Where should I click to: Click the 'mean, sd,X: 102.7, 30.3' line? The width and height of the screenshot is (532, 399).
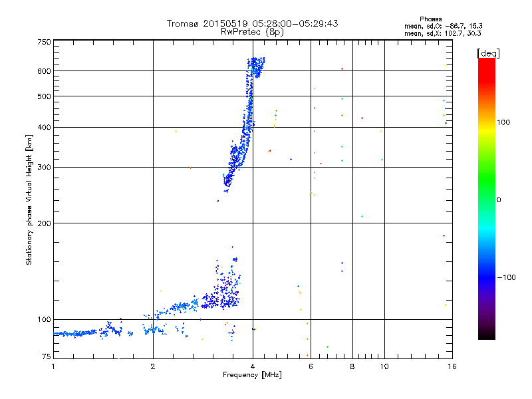point(442,33)
